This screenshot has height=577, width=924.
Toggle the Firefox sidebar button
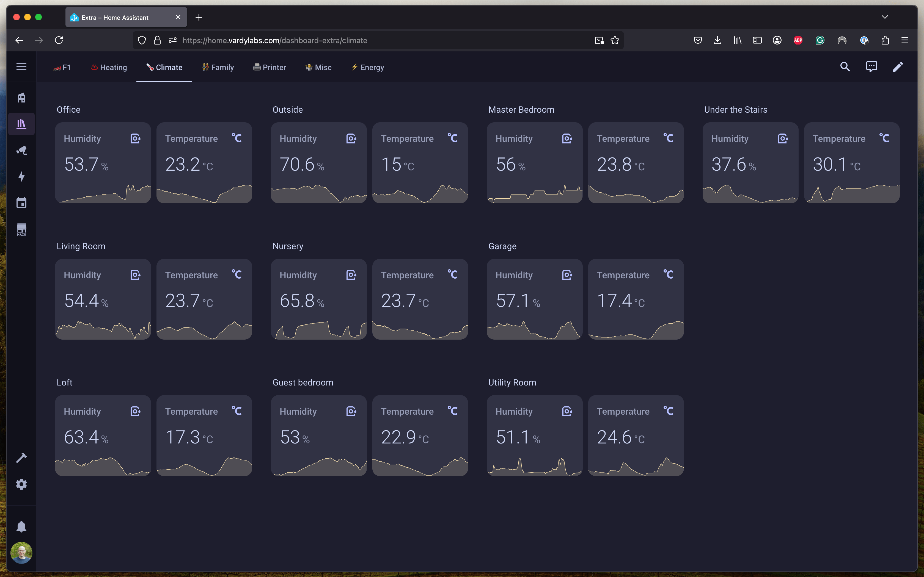[x=757, y=40]
